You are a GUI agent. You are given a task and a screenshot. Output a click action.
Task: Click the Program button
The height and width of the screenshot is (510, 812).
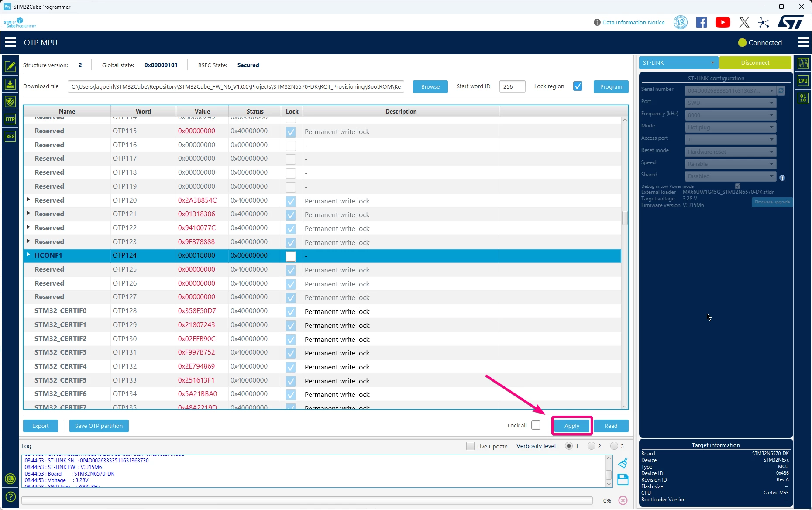611,86
